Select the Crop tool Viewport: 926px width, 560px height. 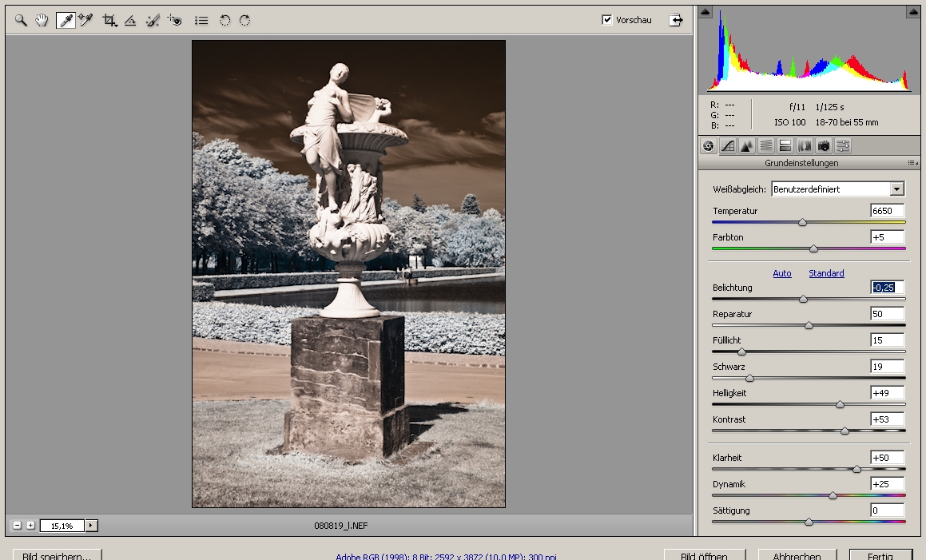pos(109,20)
